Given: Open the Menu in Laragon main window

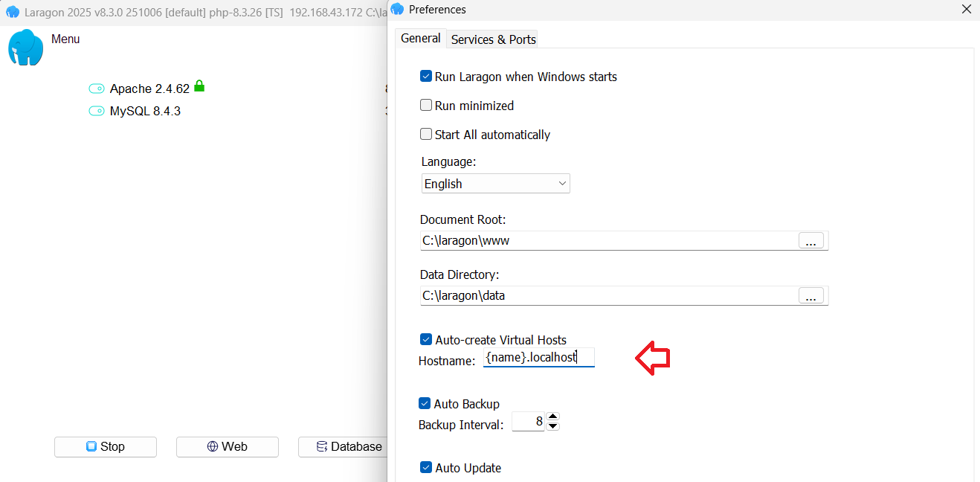Looking at the screenshot, I should coord(65,39).
